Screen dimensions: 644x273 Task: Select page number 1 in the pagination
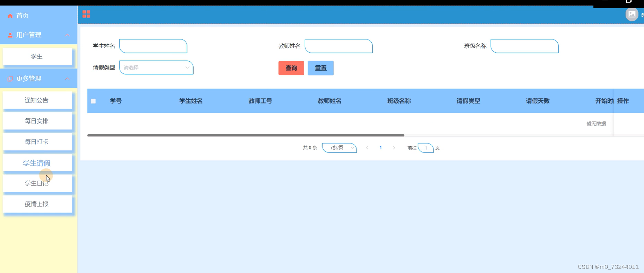click(380, 148)
